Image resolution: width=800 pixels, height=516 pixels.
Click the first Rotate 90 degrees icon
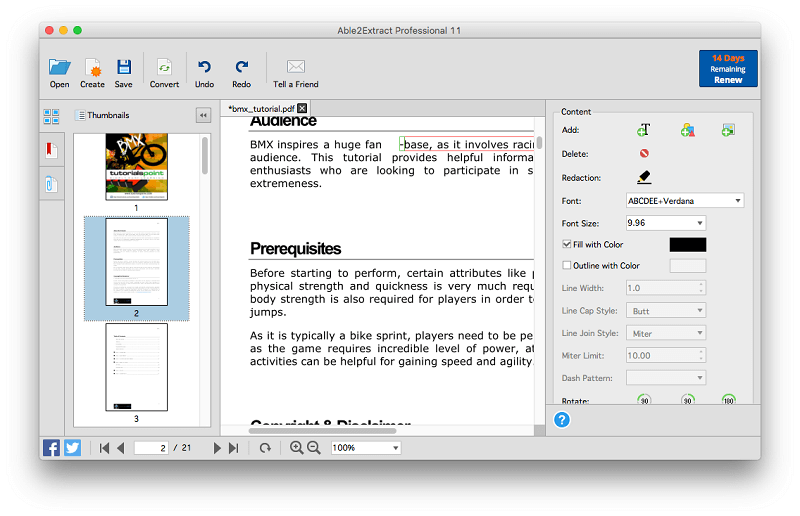644,400
